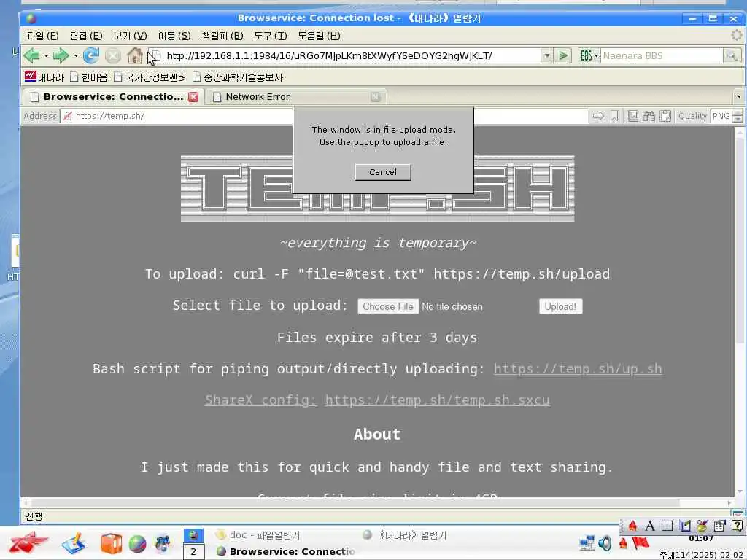Screen dimensions: 747x560
Task: Click the throbber gear icon in the menu bar
Action: pyautogui.click(x=737, y=35)
